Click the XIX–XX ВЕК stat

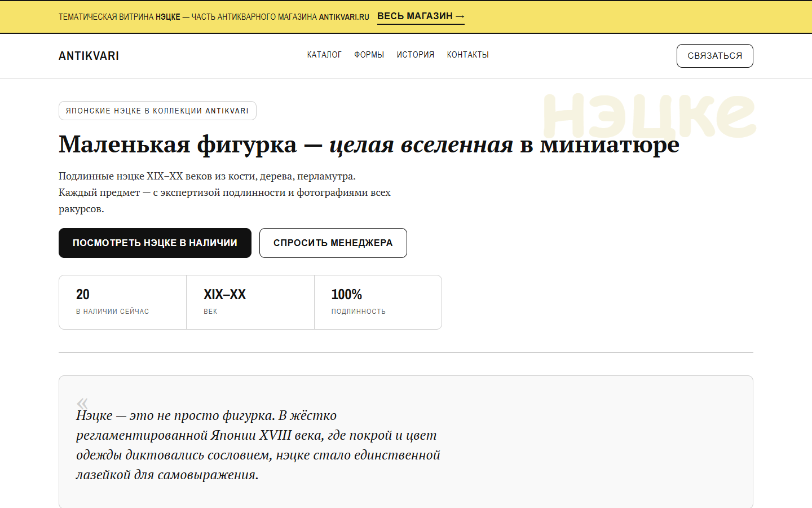point(250,302)
